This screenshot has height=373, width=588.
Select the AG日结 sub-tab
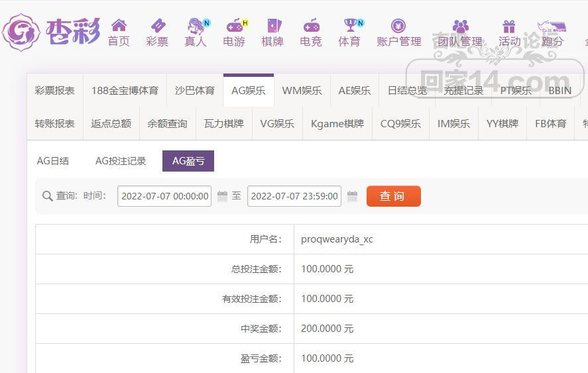(x=53, y=161)
